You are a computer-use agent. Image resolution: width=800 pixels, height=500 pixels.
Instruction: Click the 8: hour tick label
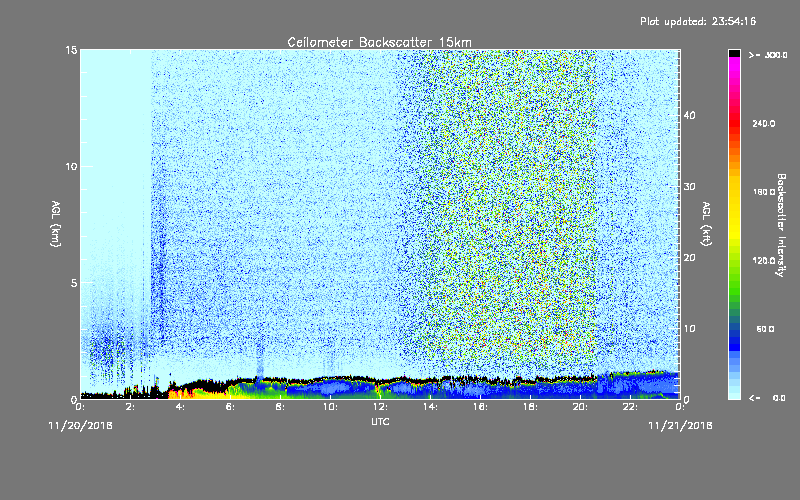click(280, 407)
